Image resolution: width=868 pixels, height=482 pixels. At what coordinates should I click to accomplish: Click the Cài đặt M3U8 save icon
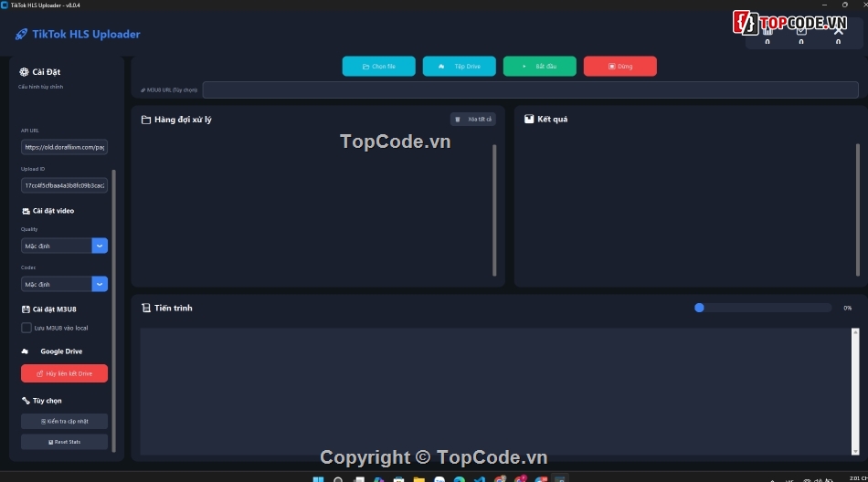point(26,309)
